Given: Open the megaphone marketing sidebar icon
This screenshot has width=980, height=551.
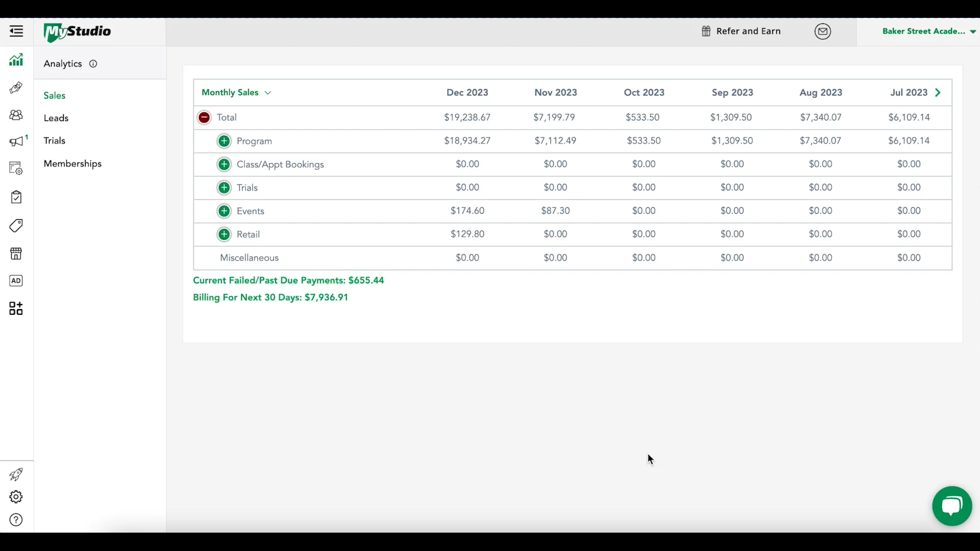Looking at the screenshot, I should click(16, 141).
